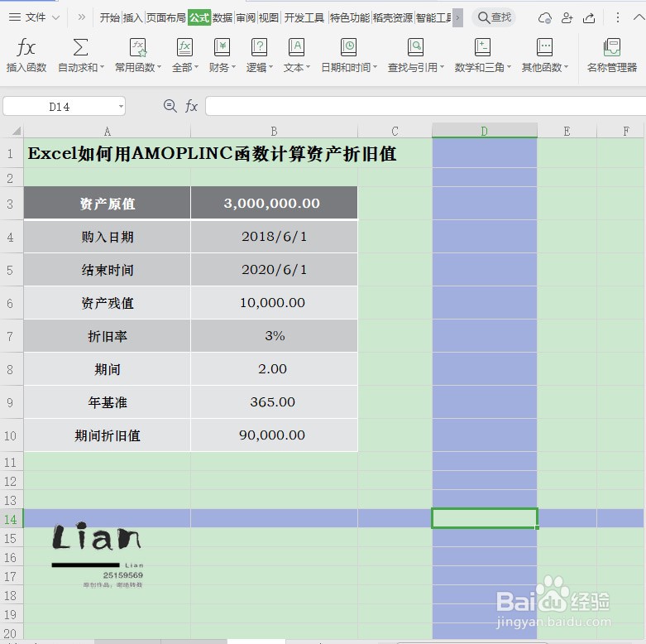This screenshot has height=644, width=646.
Task: Expand the 逻辑 dropdown arrow
Action: coord(270,67)
